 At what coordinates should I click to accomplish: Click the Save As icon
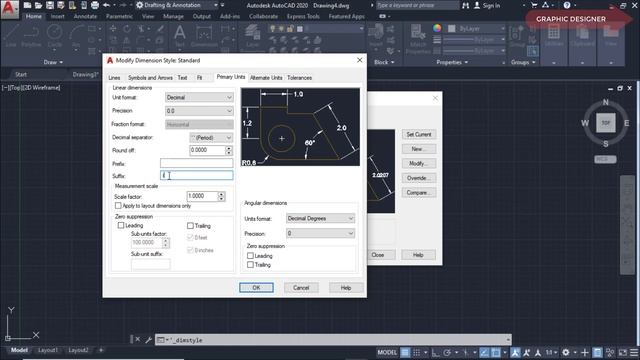click(61, 5)
